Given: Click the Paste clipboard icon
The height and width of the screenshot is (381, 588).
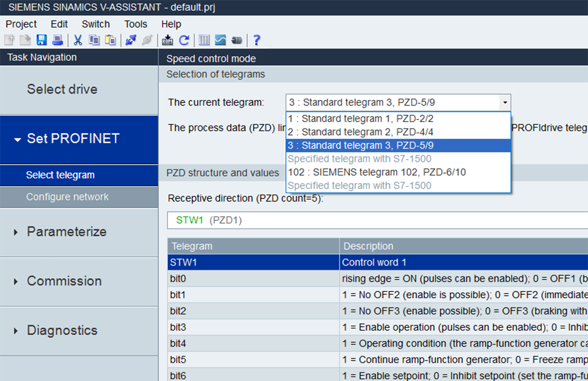Looking at the screenshot, I should click(110, 40).
